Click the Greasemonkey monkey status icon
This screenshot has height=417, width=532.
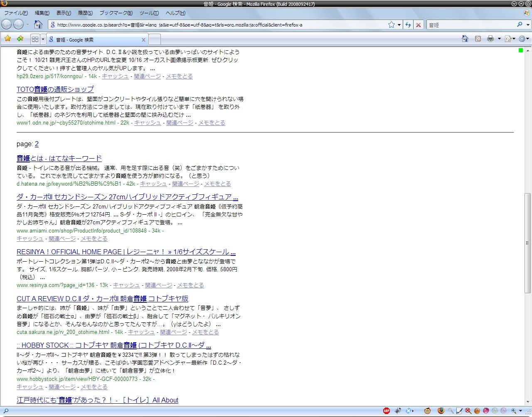coord(428,411)
